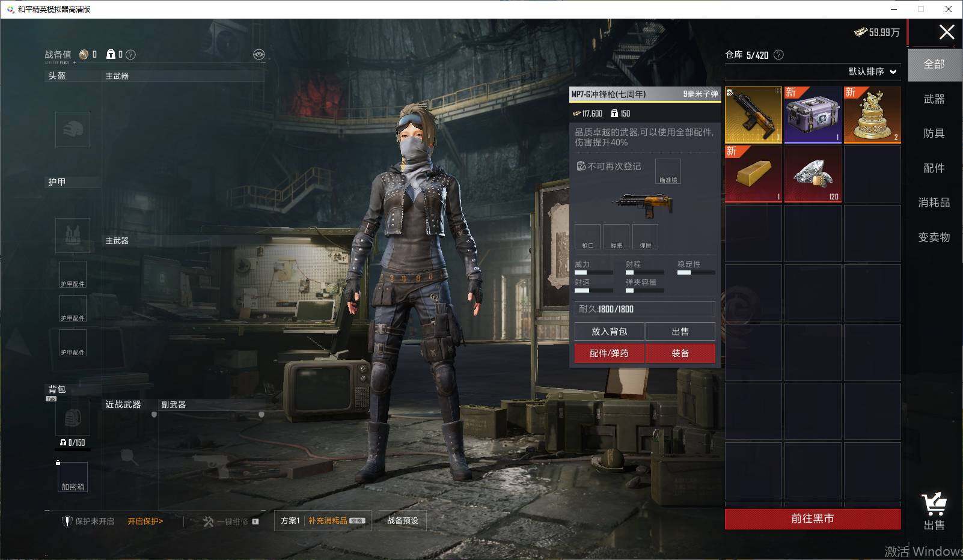Click the body armor vest slot

73,235
